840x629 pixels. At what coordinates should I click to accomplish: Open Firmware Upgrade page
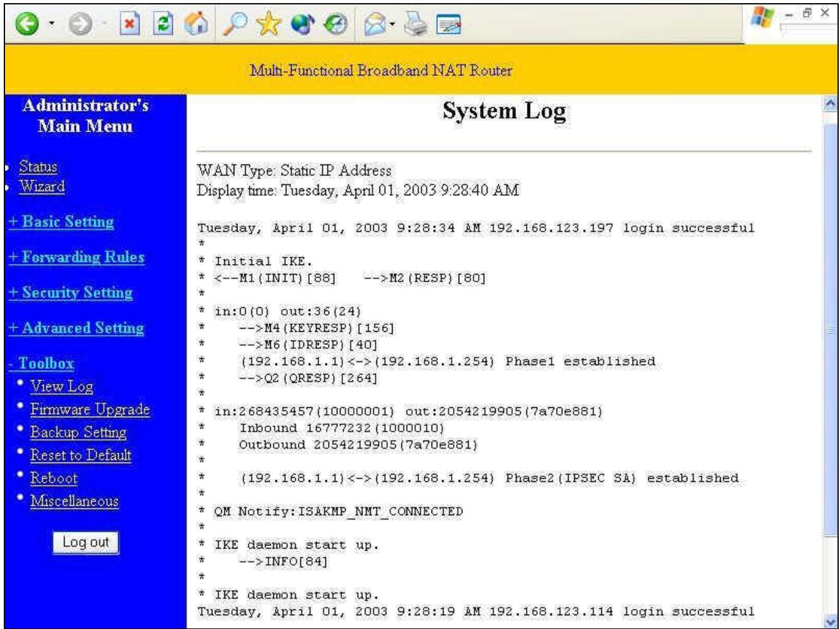[x=90, y=409]
